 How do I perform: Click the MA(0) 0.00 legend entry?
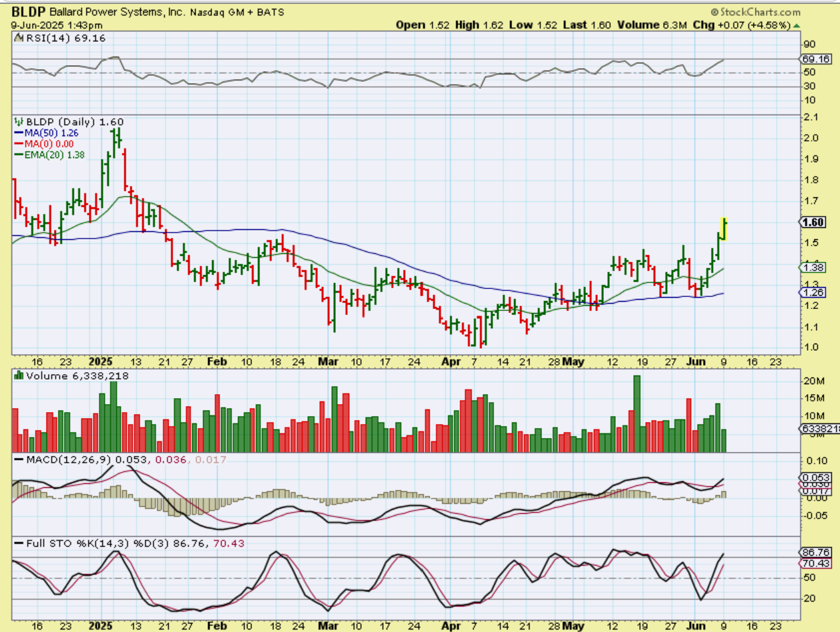click(44, 144)
